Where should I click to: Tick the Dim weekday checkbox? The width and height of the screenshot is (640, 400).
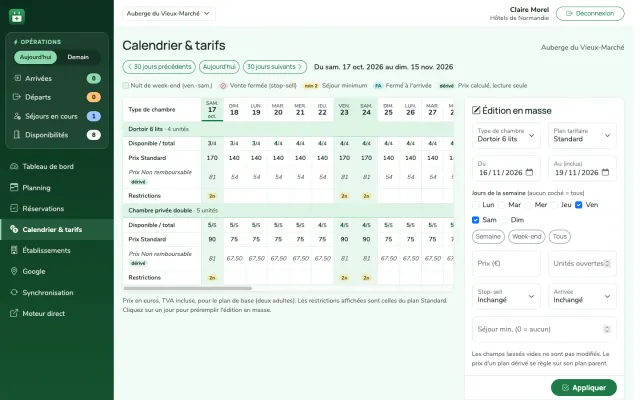(504, 220)
